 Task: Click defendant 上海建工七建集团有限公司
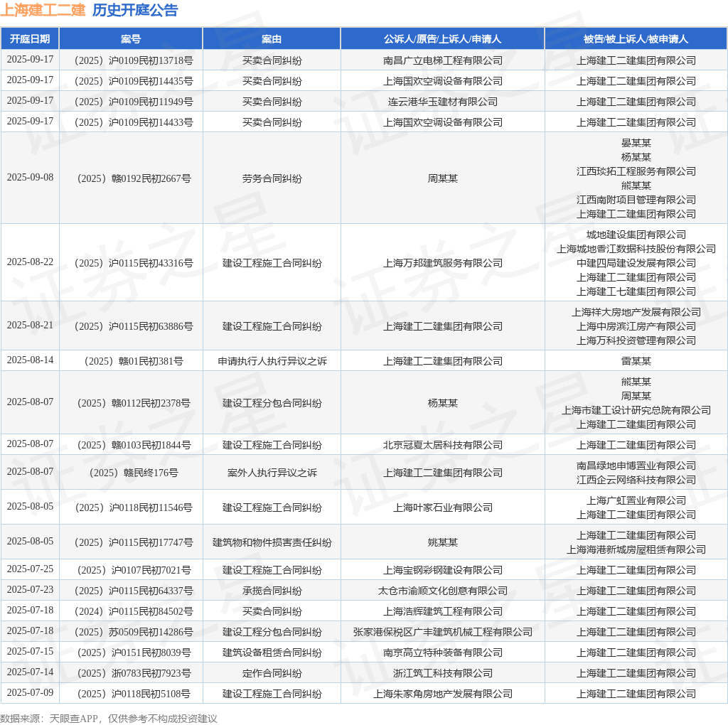(x=636, y=291)
